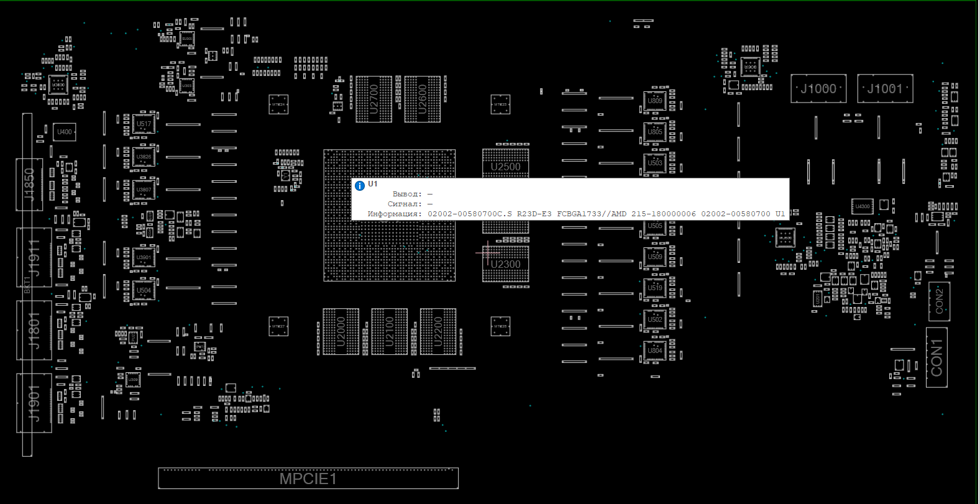Image resolution: width=980 pixels, height=504 pixels.
Task: Click display connector J1911
Action: (x=34, y=257)
